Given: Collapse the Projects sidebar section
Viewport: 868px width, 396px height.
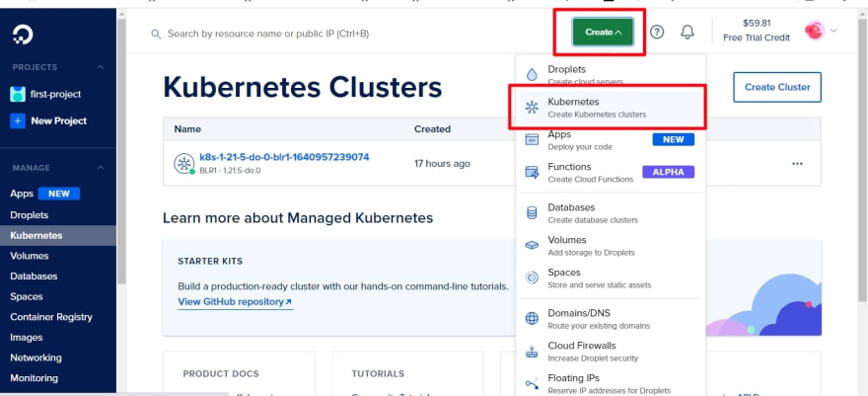Looking at the screenshot, I should (101, 67).
